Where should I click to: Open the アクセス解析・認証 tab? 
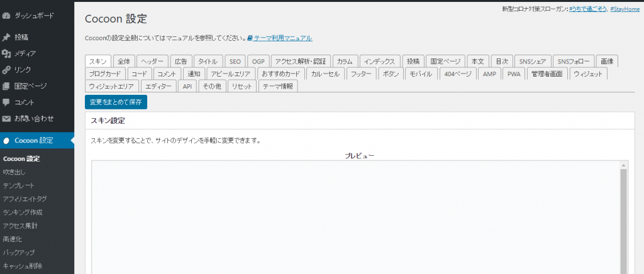[x=301, y=62]
